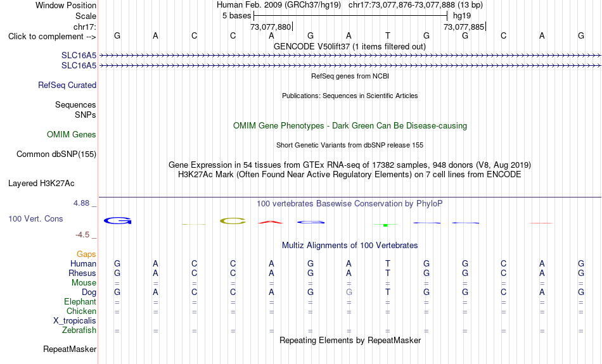
Task: Open the OMIM Genes track label
Action: click(71, 135)
